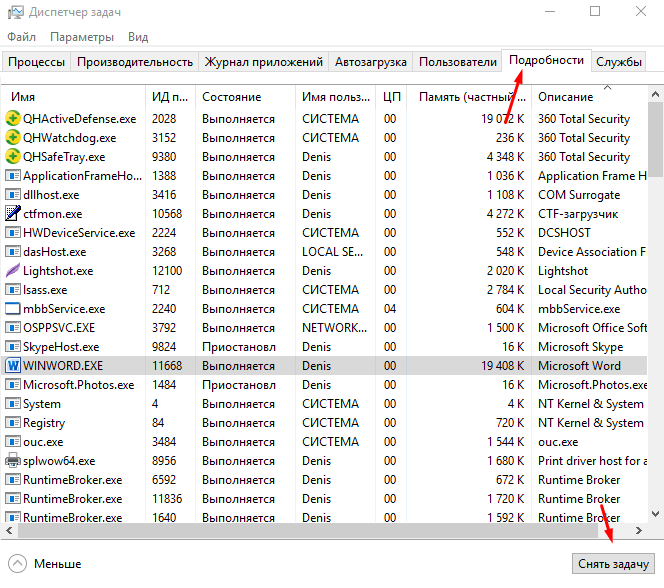Click the Lightshot.exe feather icon
This screenshot has width=664, height=588.
[13, 271]
